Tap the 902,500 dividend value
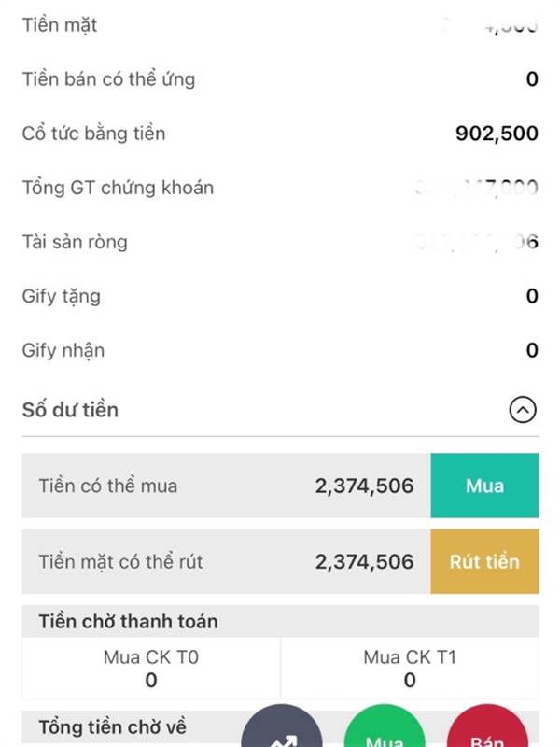Image resolution: width=560 pixels, height=747 pixels. point(497,134)
